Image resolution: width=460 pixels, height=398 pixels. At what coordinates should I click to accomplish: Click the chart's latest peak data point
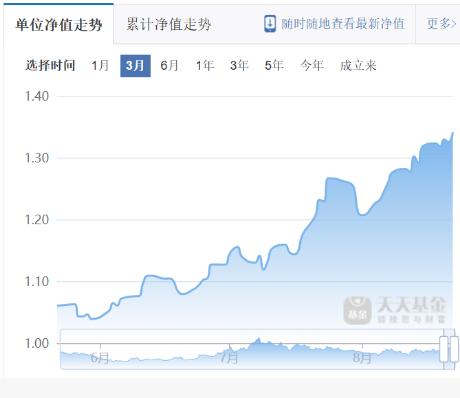453,133
